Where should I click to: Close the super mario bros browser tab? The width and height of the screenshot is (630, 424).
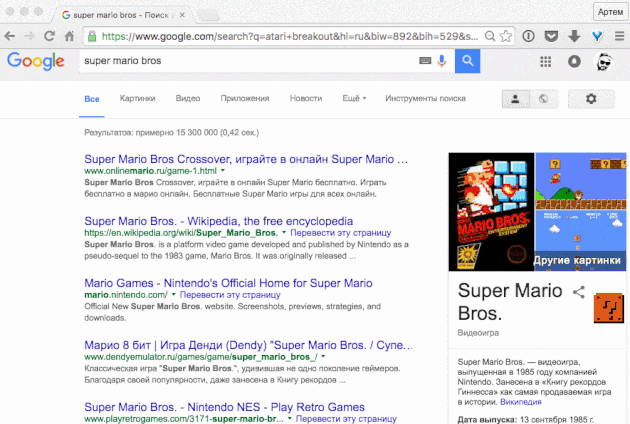(x=182, y=15)
